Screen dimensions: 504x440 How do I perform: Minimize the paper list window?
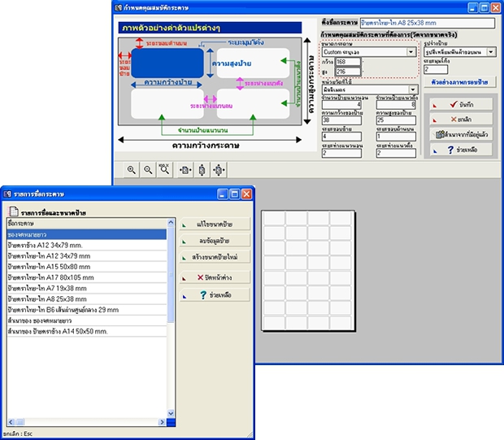click(223, 194)
